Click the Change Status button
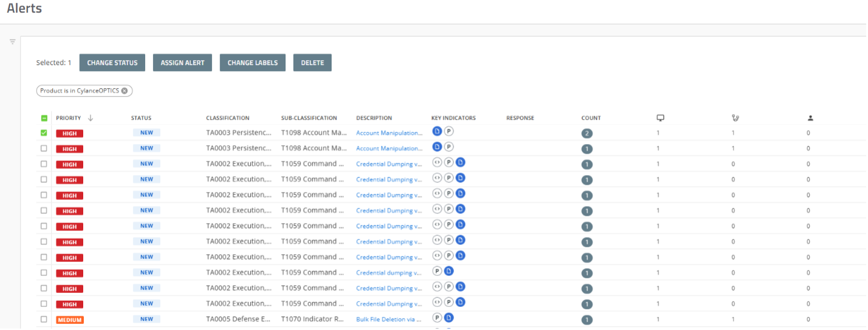This screenshot has width=868, height=330. click(x=112, y=63)
